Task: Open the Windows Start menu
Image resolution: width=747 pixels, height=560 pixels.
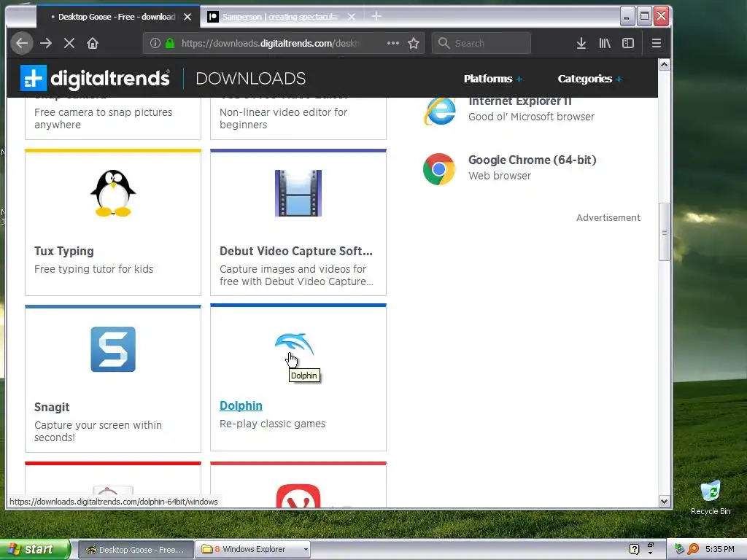Action: pyautogui.click(x=35, y=549)
